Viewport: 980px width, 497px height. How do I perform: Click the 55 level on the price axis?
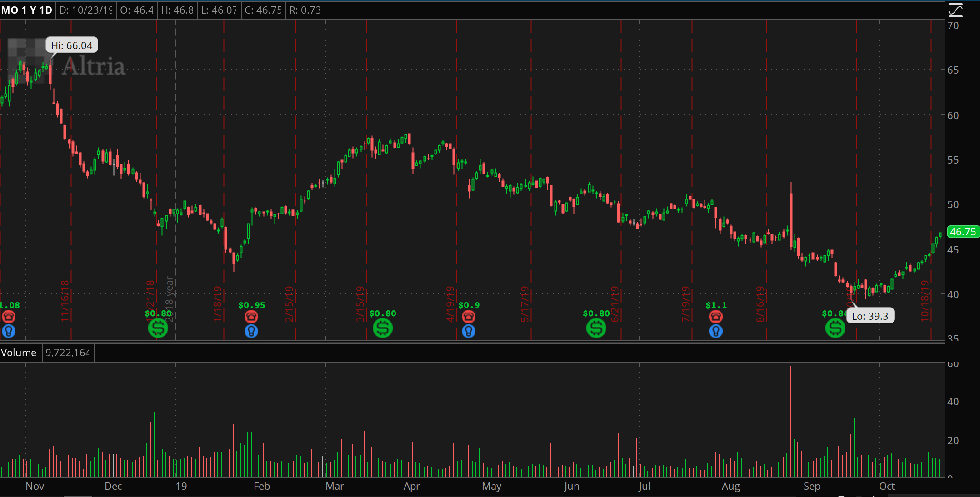(953, 160)
